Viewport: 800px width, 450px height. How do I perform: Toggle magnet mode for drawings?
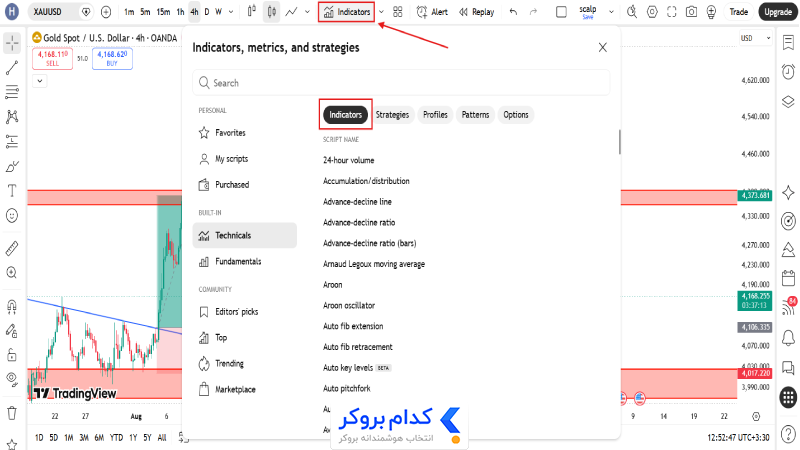[12, 306]
